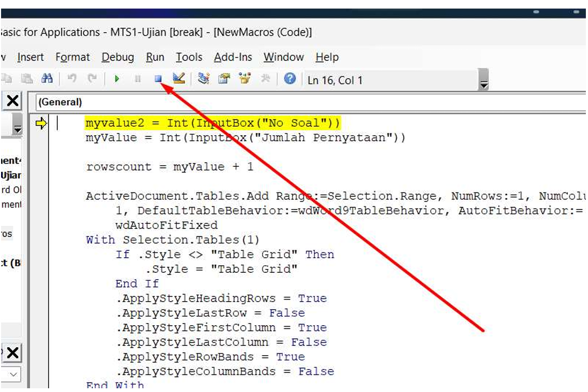Close the Project Explorer pane
Screen dimensions: 588x392
tap(12, 101)
